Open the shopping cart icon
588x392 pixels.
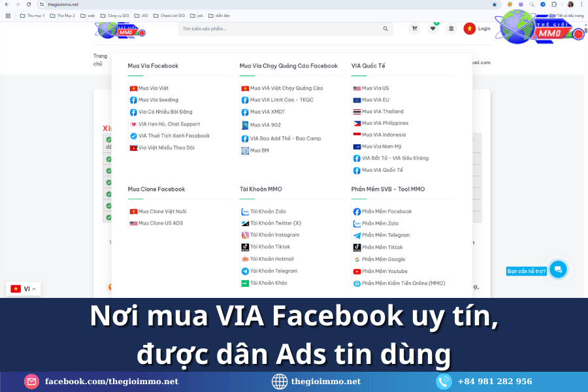414,28
